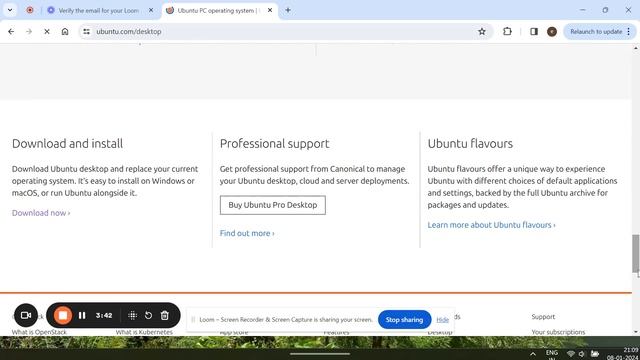Open the extensions puzzle icon
This screenshot has height=360, width=640.
[x=507, y=31]
